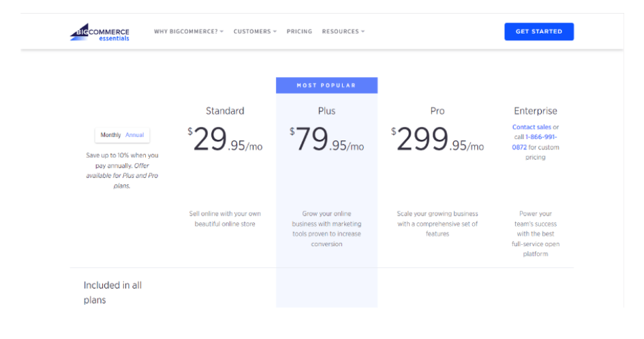Click the $29.95/mo Standard price
The image size is (644, 339).
coord(225,139)
